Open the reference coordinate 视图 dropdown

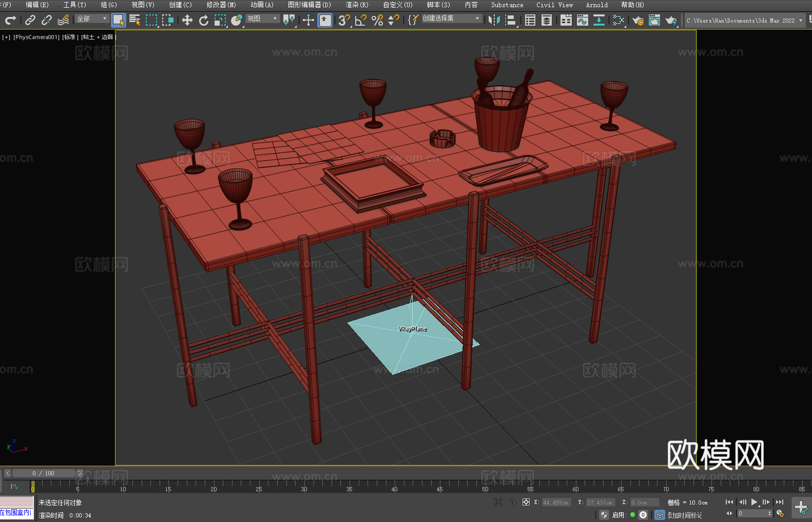263,18
